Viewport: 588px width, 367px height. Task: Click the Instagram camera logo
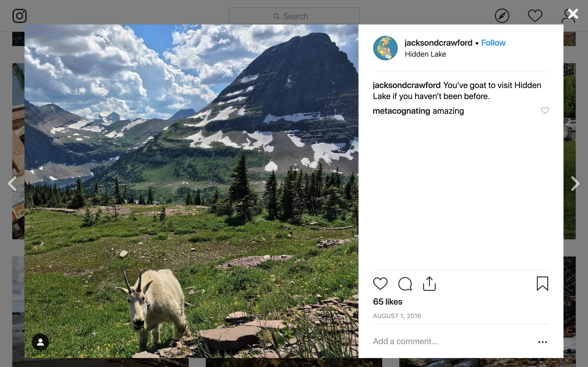pos(19,16)
